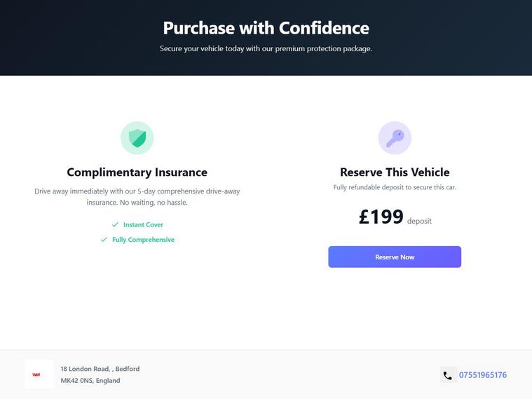Click the £199 price amount
This screenshot has width=532, height=399.
coord(381,217)
